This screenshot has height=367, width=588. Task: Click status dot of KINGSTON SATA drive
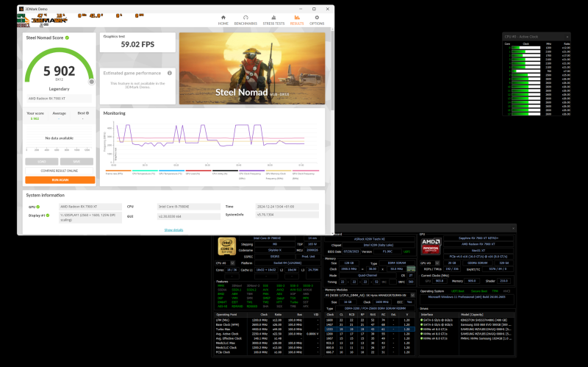421,320
